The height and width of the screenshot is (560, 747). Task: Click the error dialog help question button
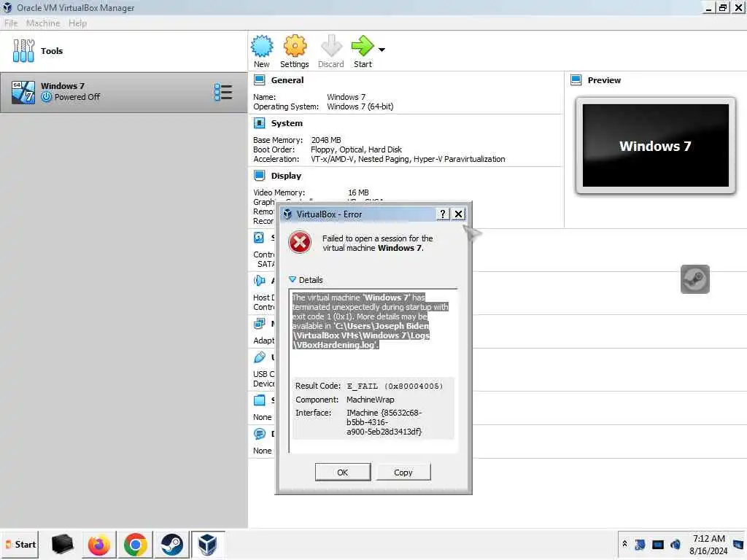[443, 214]
